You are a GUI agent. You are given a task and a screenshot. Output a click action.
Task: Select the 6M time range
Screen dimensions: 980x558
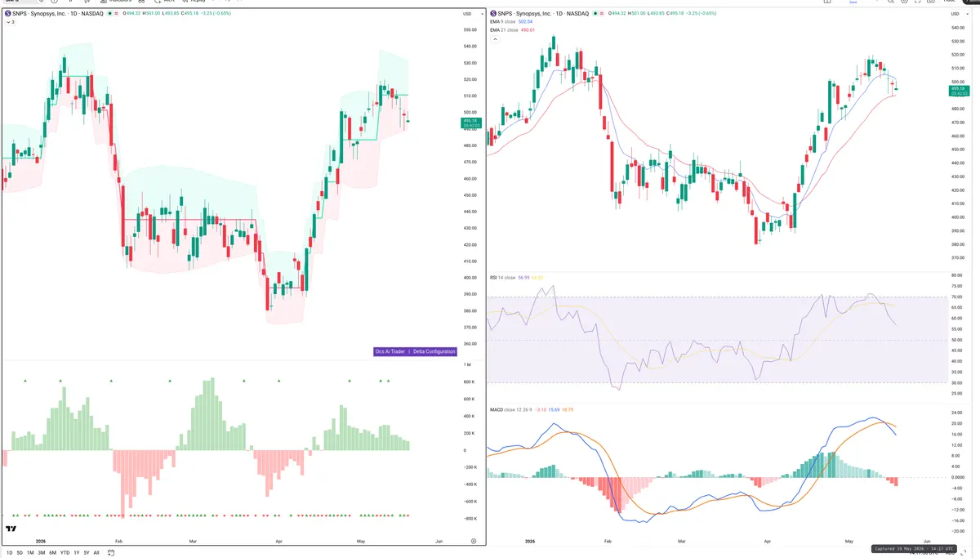53,553
